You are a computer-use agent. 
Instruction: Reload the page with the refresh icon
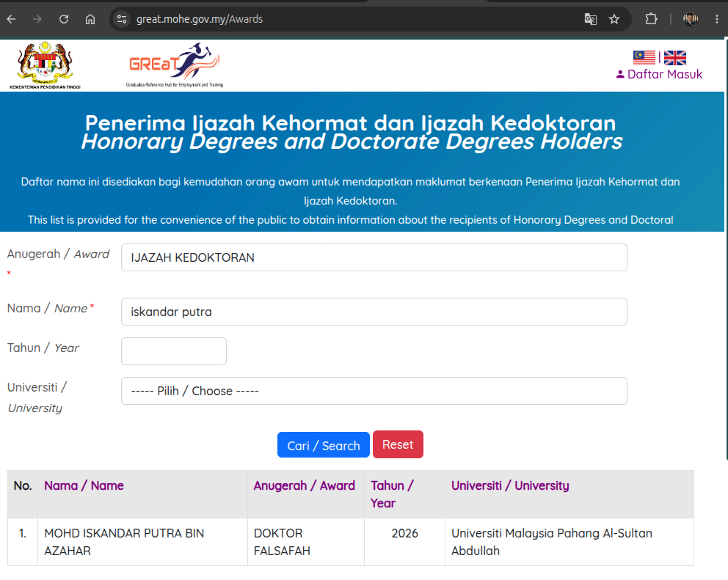(64, 19)
